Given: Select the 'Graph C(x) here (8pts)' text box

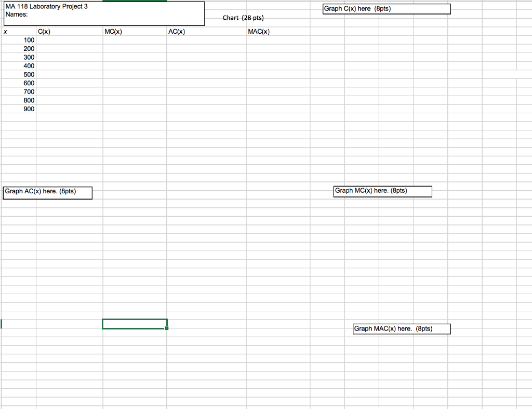Looking at the screenshot, I should [387, 9].
